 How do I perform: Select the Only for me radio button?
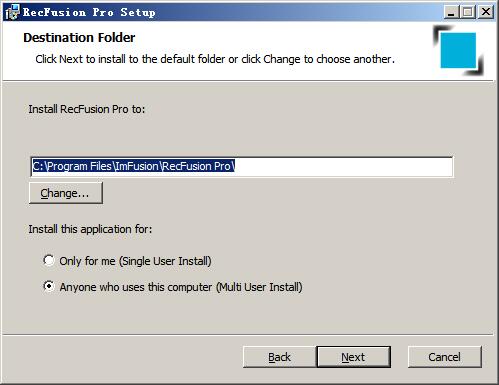[x=49, y=260]
